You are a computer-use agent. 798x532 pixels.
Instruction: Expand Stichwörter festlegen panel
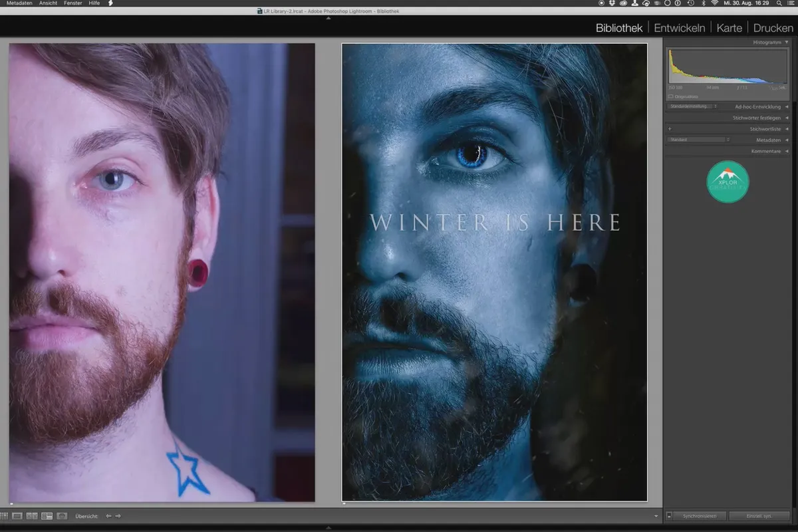point(787,118)
